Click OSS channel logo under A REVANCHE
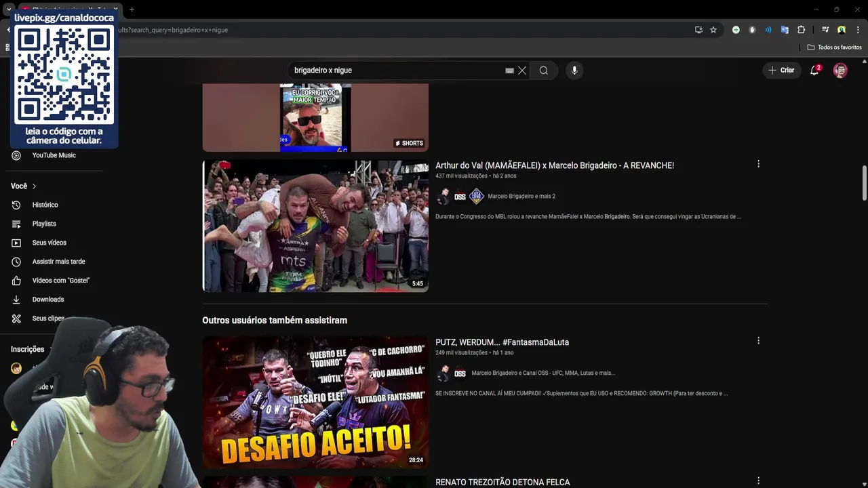 tap(460, 197)
